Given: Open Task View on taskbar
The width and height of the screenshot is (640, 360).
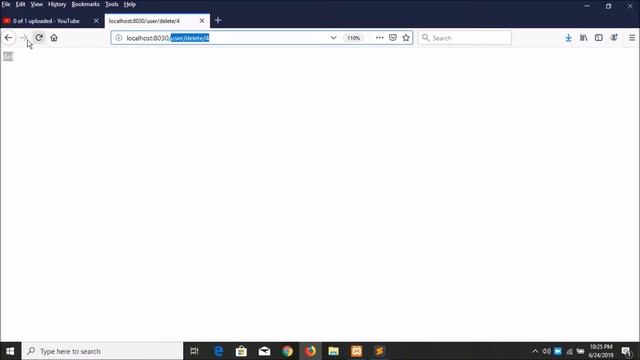Looking at the screenshot, I should click(195, 351).
